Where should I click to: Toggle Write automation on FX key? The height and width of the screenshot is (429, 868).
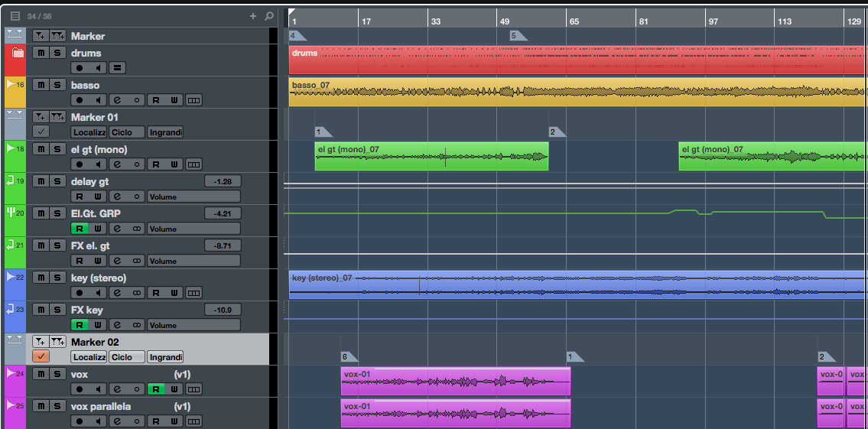click(x=98, y=325)
